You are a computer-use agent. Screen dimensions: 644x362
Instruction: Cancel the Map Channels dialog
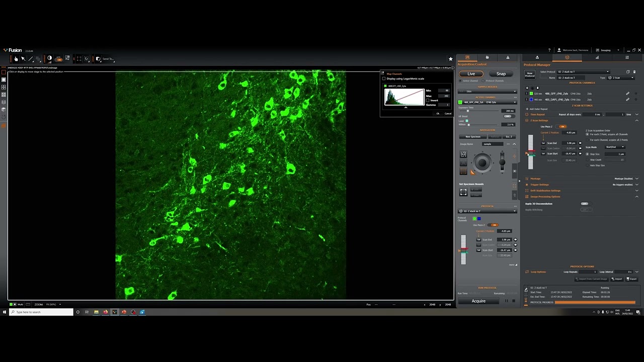point(448,113)
